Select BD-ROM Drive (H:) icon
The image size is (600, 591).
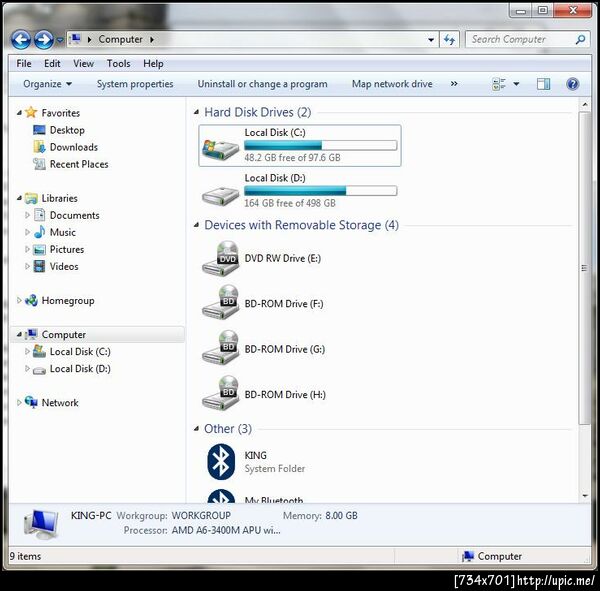click(220, 393)
